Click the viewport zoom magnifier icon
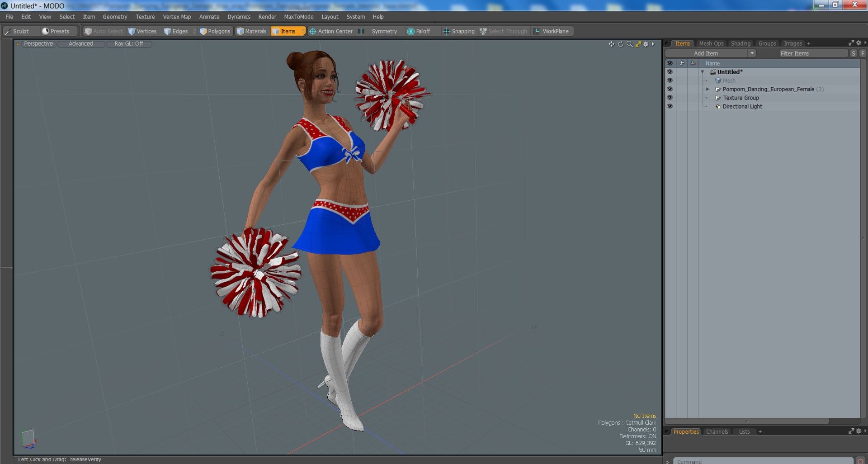 pos(629,44)
